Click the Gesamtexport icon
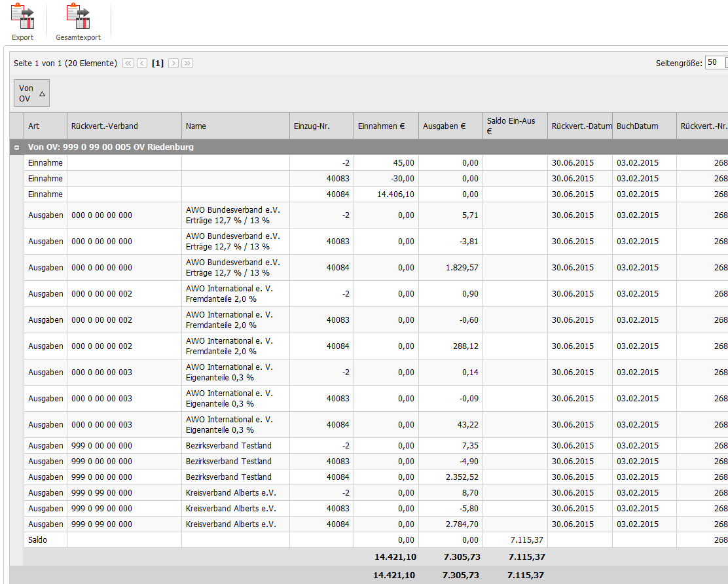 point(78,17)
